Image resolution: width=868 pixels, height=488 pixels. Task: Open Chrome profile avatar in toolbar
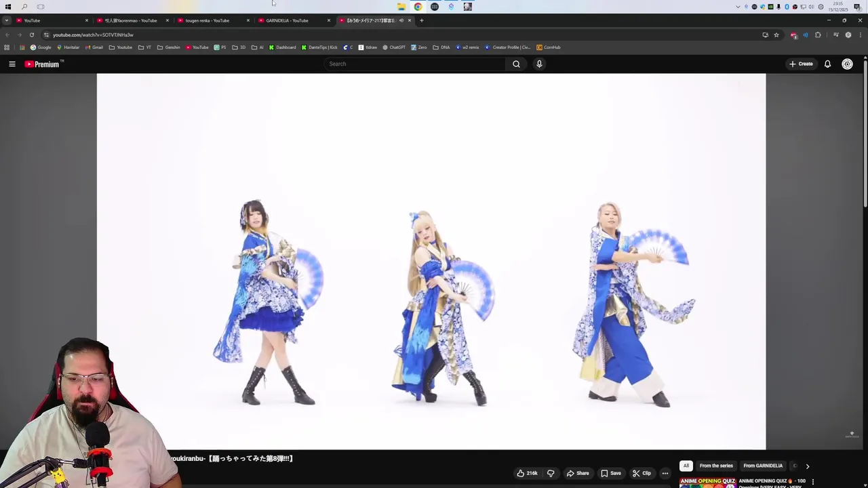[x=848, y=35]
